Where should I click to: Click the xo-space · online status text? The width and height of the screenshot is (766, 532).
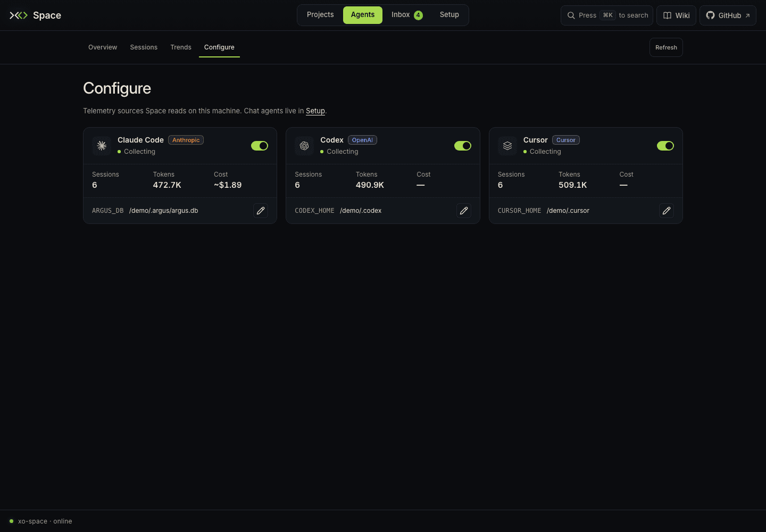point(45,521)
